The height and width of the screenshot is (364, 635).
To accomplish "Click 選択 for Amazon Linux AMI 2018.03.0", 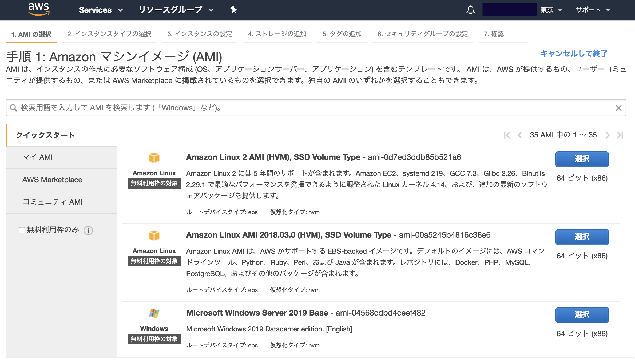I will point(582,237).
